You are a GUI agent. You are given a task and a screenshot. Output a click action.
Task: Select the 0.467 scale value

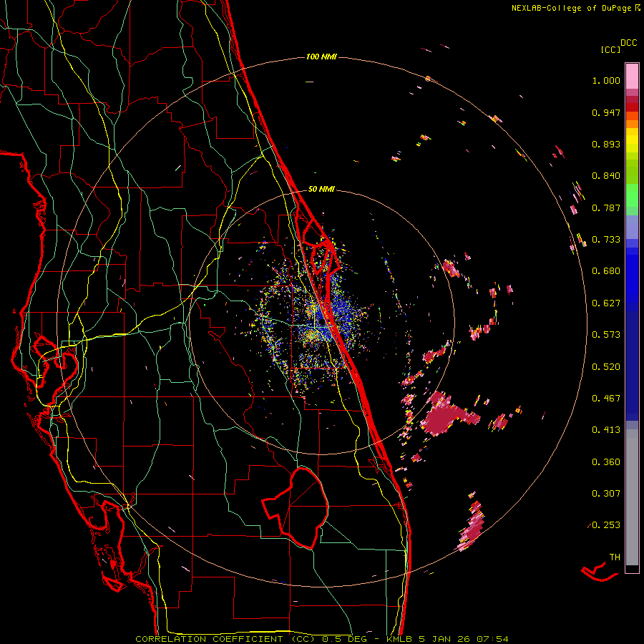pos(606,399)
